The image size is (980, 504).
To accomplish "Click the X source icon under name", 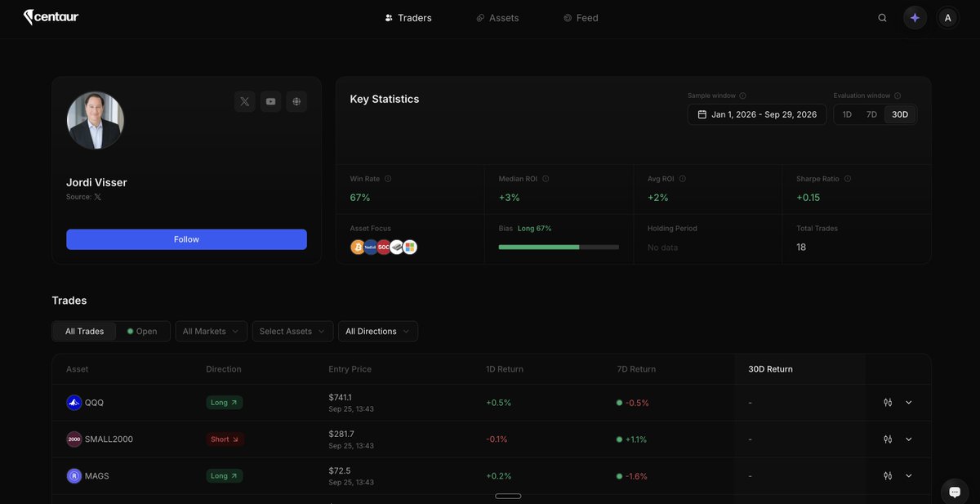I will pos(98,197).
